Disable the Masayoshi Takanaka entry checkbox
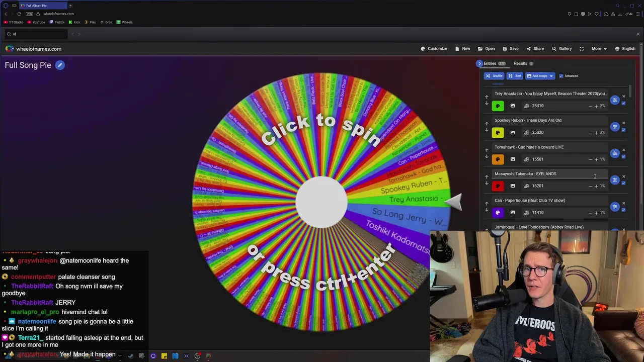The image size is (644, 362). pyautogui.click(x=623, y=184)
